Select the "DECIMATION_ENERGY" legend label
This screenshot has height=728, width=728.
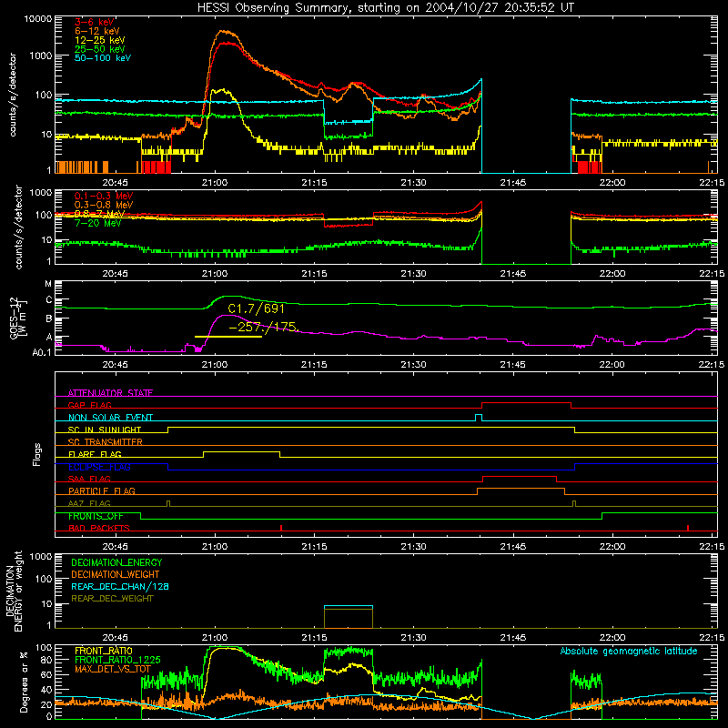116,562
